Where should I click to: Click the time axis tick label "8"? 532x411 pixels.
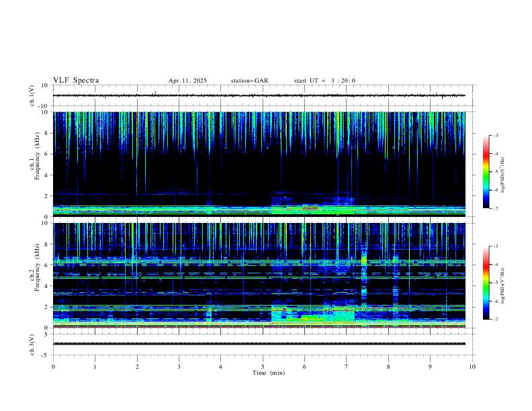tap(388, 367)
